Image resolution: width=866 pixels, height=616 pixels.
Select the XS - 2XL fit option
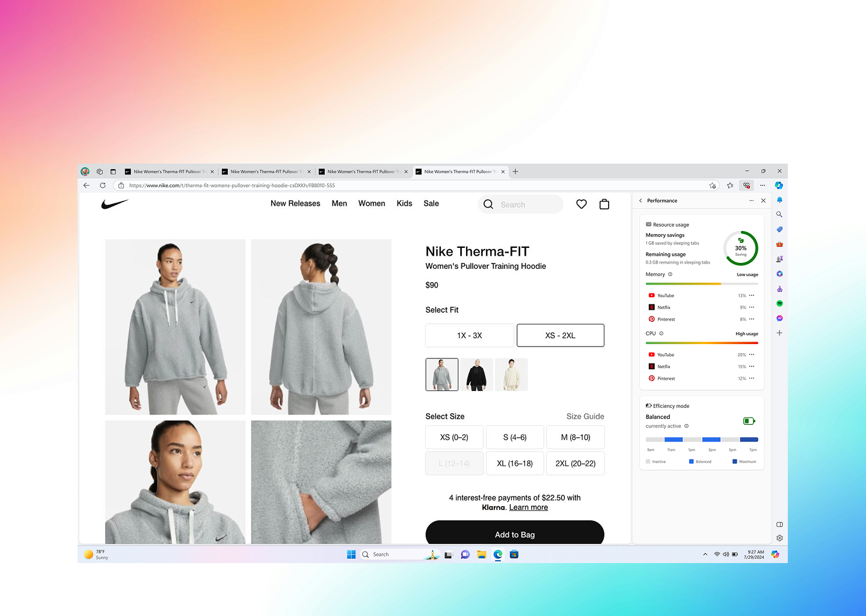click(560, 336)
